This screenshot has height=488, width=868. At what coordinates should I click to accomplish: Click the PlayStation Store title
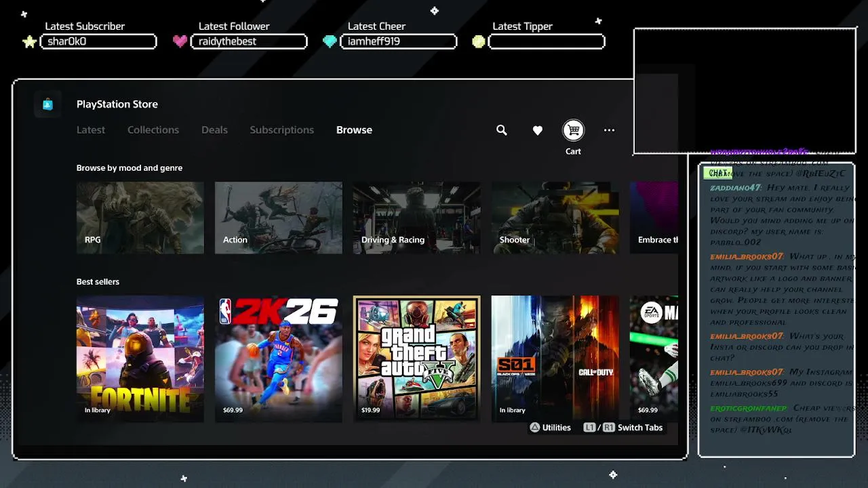[117, 104]
